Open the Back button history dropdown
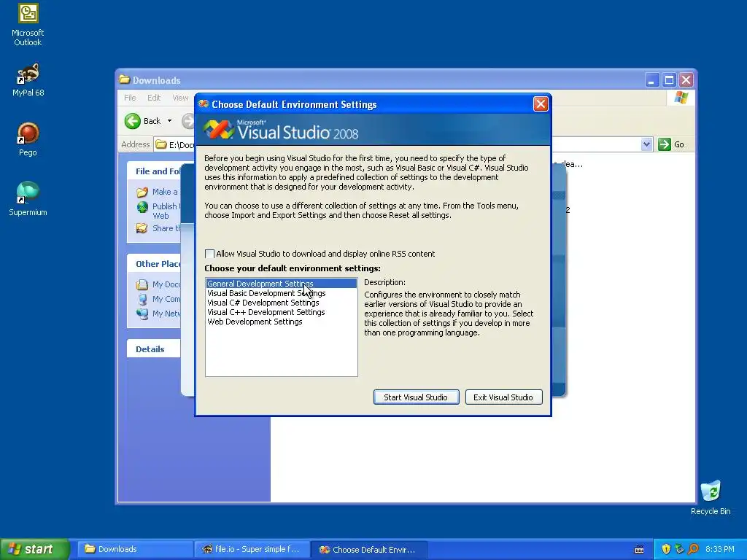The width and height of the screenshot is (747, 560). [169, 121]
